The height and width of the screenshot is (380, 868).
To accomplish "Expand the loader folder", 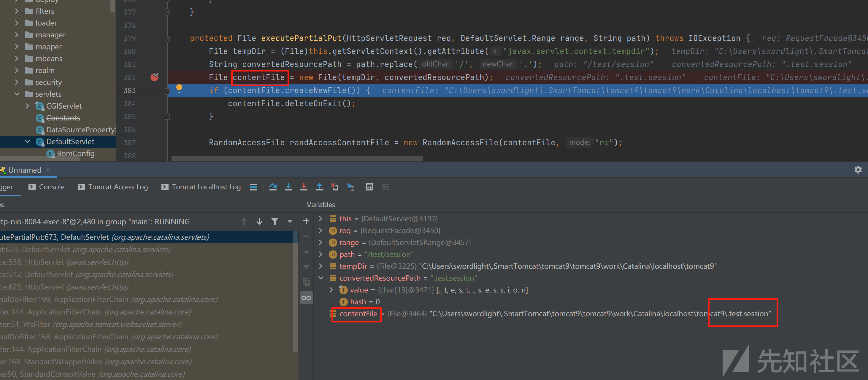I will pyautogui.click(x=17, y=23).
